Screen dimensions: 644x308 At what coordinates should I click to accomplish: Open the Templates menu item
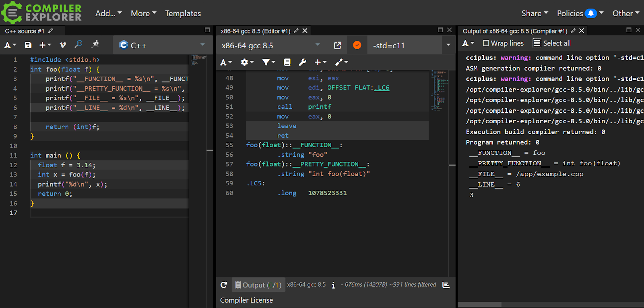[x=183, y=13]
